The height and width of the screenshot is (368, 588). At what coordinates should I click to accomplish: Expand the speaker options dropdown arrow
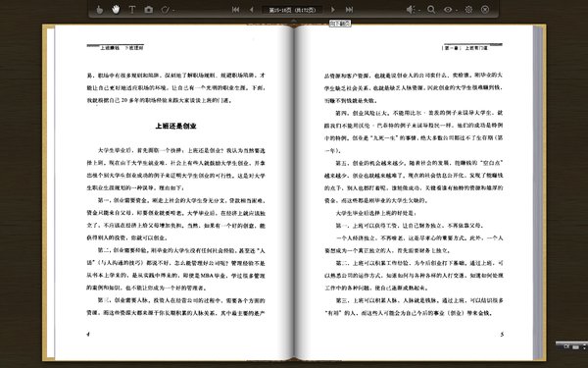pos(419,11)
